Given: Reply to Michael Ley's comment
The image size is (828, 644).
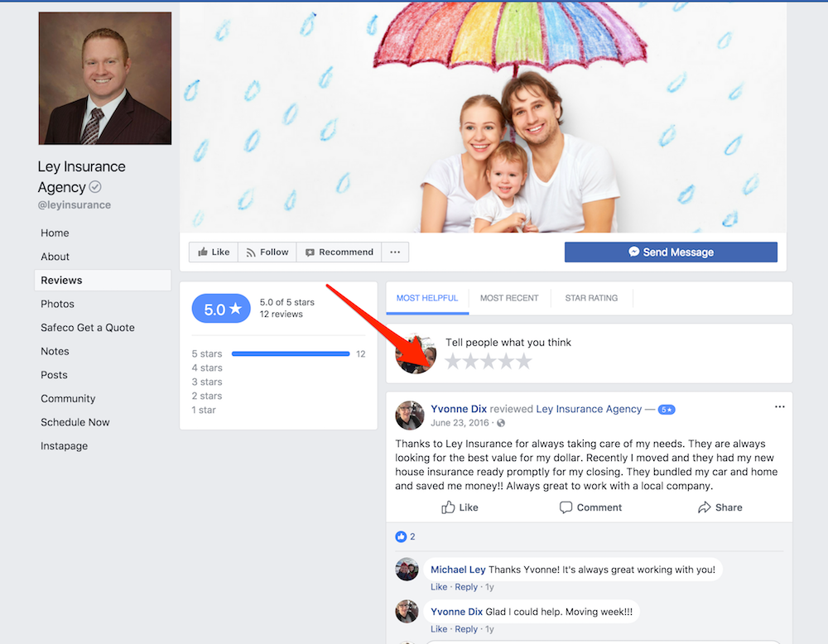Looking at the screenshot, I should (x=465, y=587).
